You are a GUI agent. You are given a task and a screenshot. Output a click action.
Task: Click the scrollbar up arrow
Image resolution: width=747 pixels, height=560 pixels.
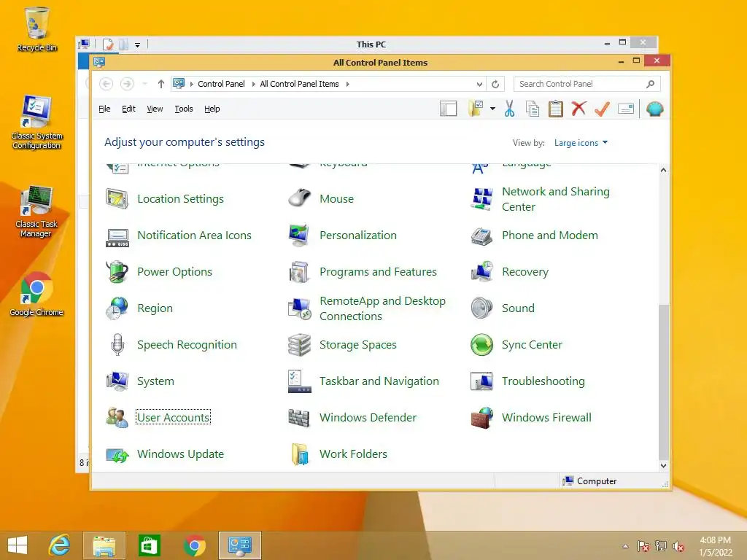(664, 170)
